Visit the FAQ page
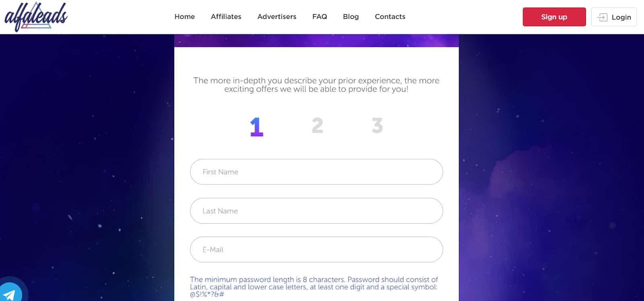Image resolution: width=644 pixels, height=301 pixels. click(319, 17)
